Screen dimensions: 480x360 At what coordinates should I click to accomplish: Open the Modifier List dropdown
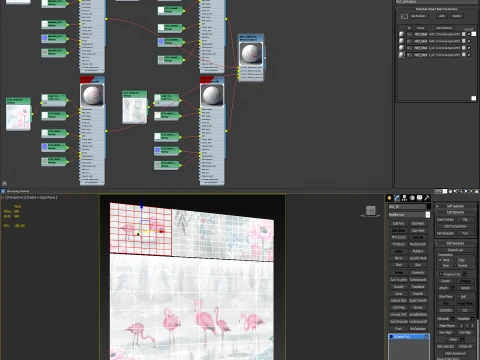428,215
